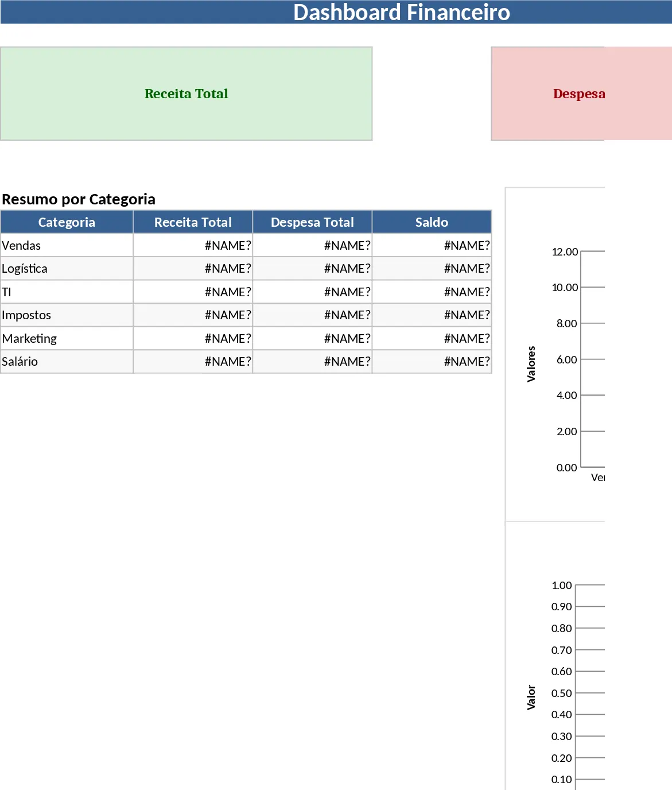The width and height of the screenshot is (672, 790).
Task: Select Salário Despesa Total #NAME? cell
Action: pyautogui.click(x=312, y=362)
